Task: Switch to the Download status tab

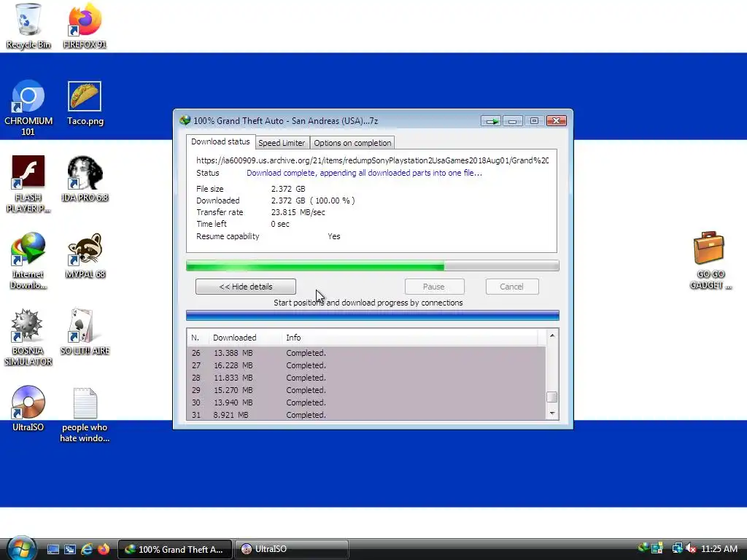Action: point(220,142)
